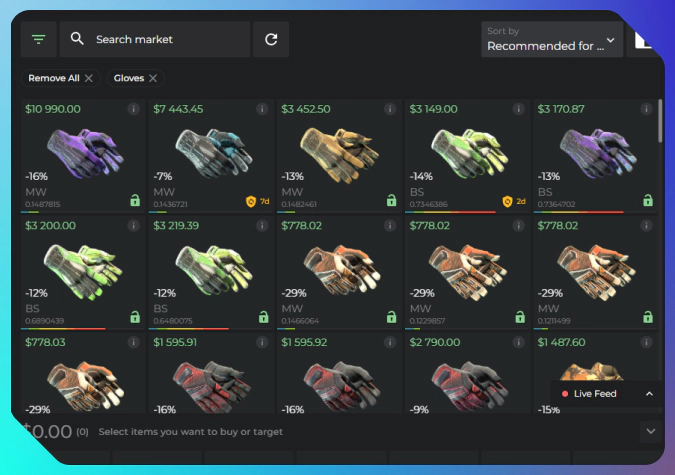Show info for the $3 149.00 gloves
Viewport: 675px width, 475px height.
[518, 109]
